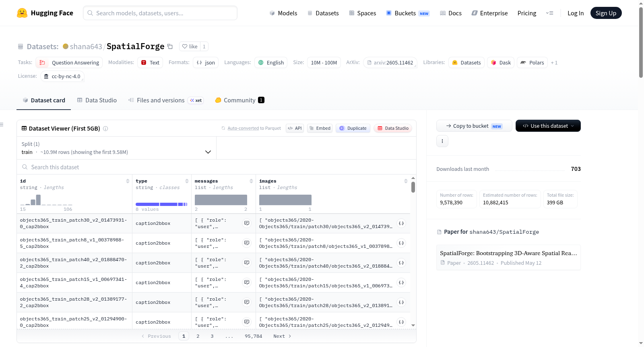This screenshot has width=644, height=347.
Task: Expand the messages cell in the patch28 row
Action: tap(247, 302)
